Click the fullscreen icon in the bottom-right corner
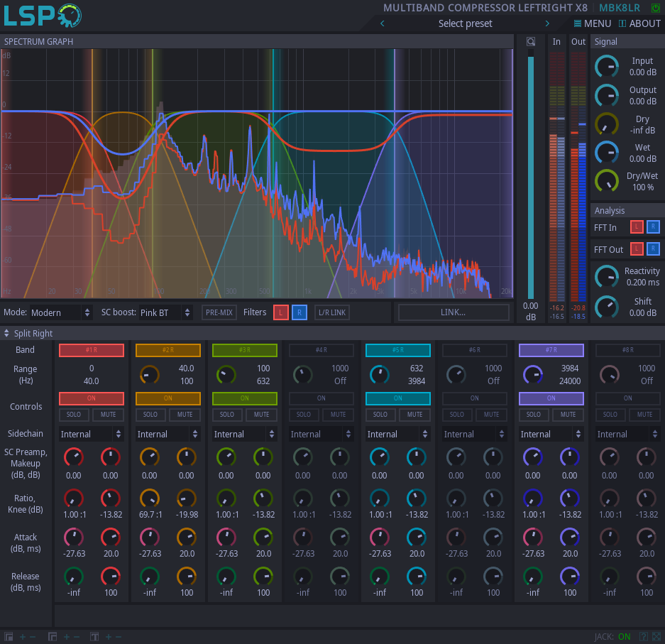Image resolution: width=665 pixels, height=644 pixels. click(x=656, y=637)
